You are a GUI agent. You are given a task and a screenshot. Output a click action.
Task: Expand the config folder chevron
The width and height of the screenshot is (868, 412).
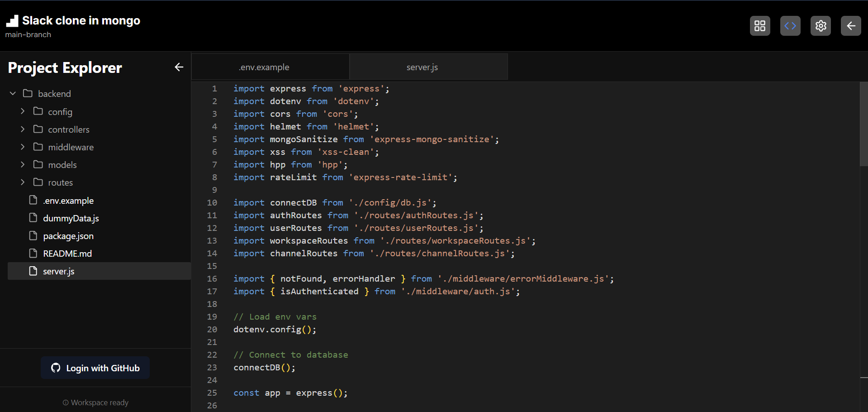pyautogui.click(x=23, y=111)
